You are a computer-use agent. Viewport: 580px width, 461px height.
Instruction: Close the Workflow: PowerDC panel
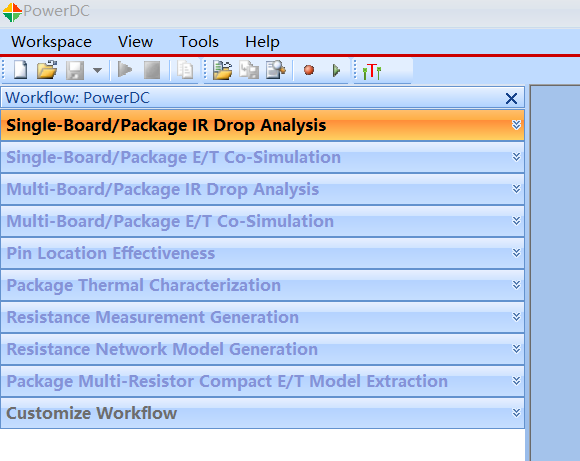tap(511, 98)
